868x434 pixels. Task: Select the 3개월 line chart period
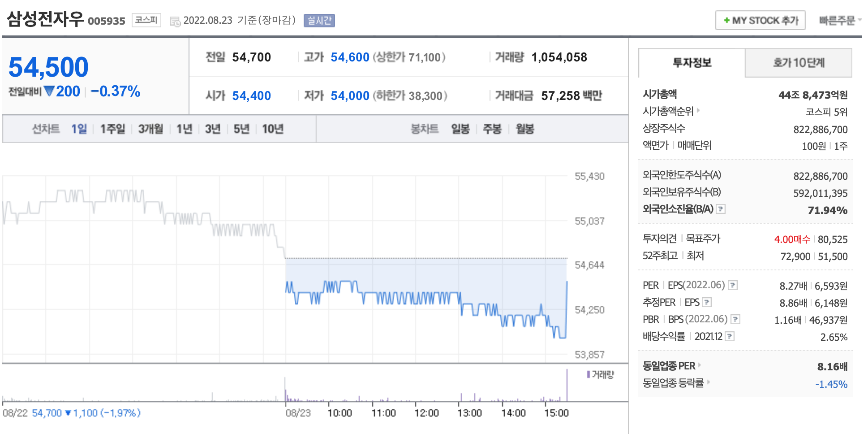151,129
